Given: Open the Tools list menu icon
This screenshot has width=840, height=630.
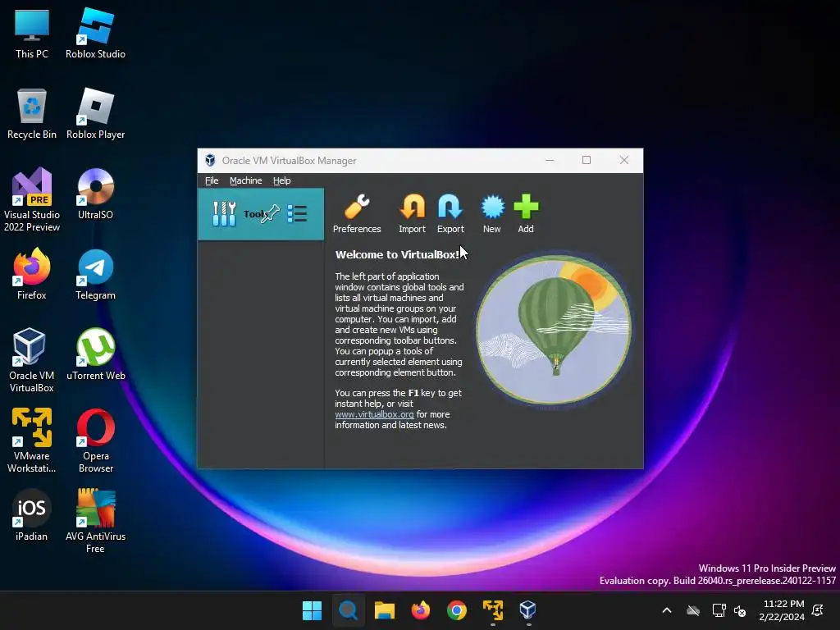Looking at the screenshot, I should 297,214.
